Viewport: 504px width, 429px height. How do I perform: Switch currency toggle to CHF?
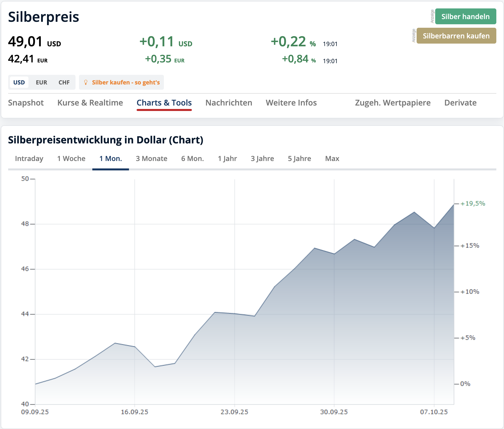tap(64, 82)
